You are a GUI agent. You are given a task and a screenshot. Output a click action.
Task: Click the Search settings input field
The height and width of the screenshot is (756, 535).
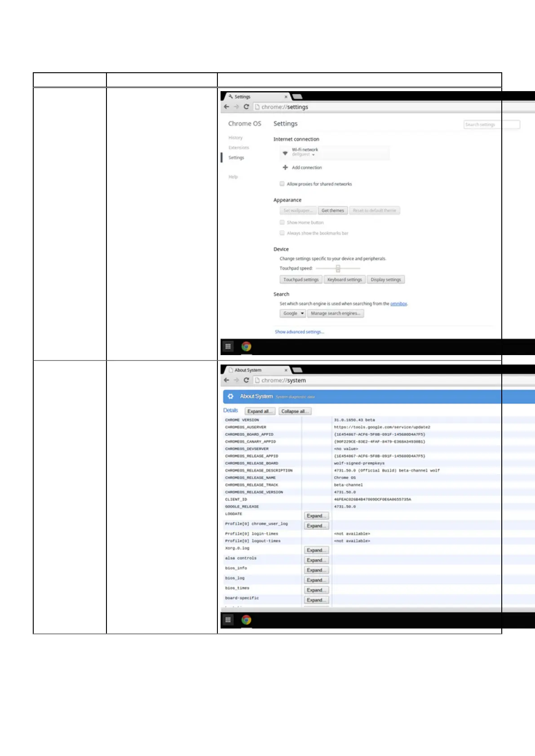492,124
